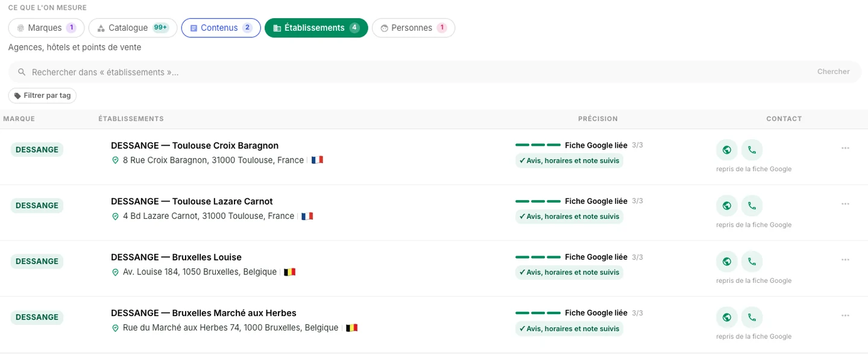Click 'Avis, horaires et note suivis' for Lazare Carnot
The width and height of the screenshot is (868, 360).
coord(569,216)
